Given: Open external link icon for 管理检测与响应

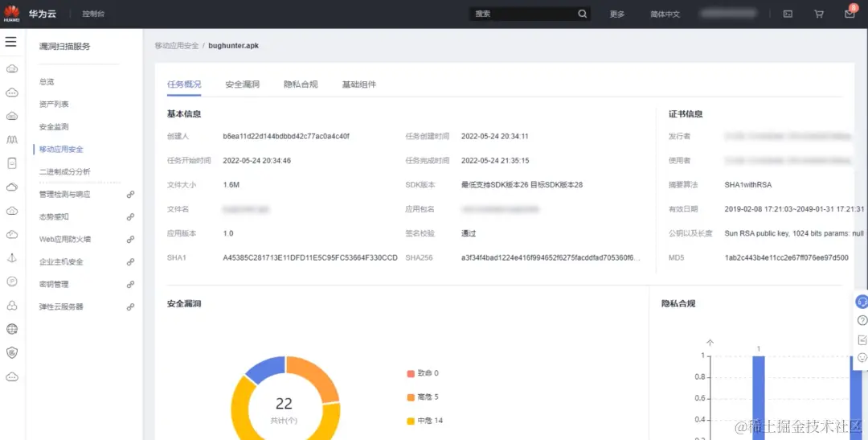Looking at the screenshot, I should (x=130, y=195).
